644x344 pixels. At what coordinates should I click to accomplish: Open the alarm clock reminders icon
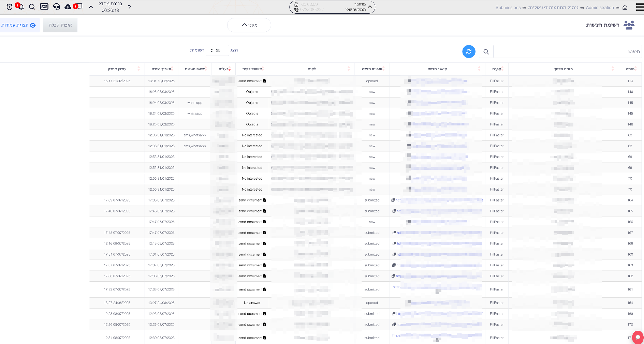click(10, 7)
